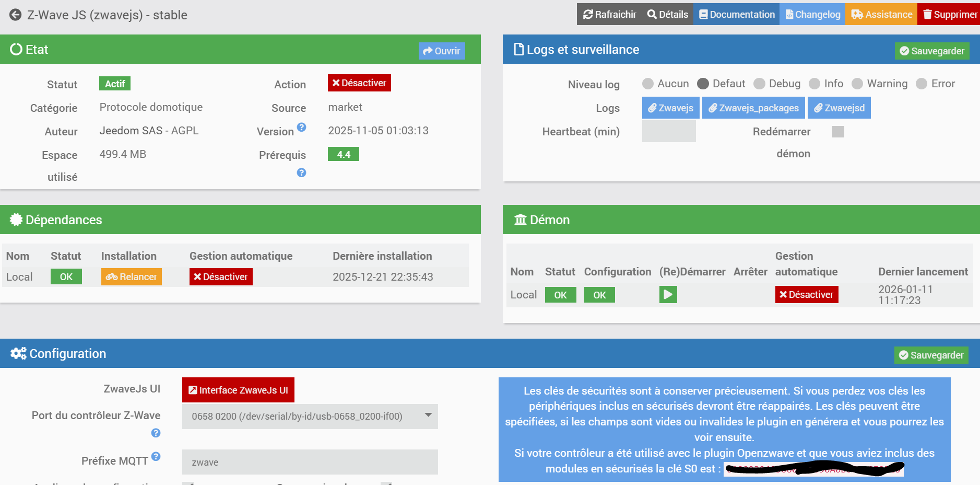Open Interface ZwaveJs UI

coord(238,390)
